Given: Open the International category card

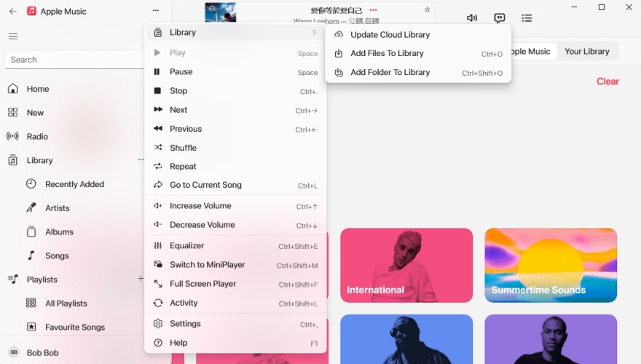Looking at the screenshot, I should (x=406, y=266).
